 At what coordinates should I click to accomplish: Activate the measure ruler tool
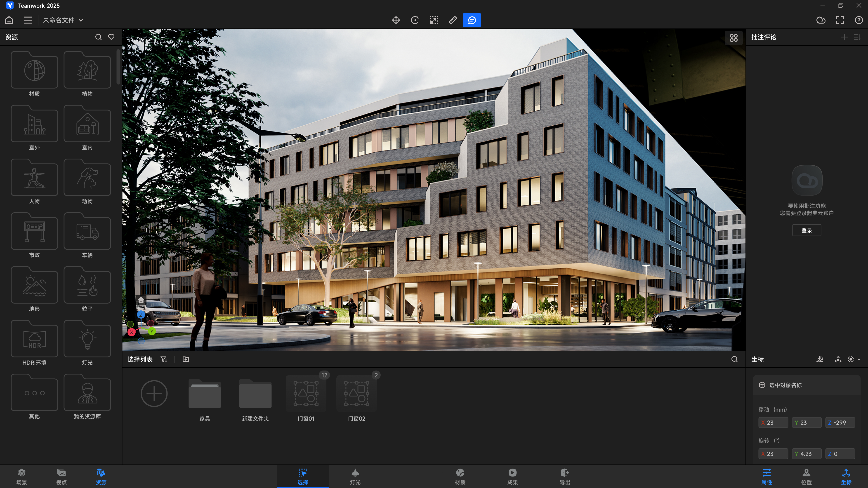[x=453, y=20]
